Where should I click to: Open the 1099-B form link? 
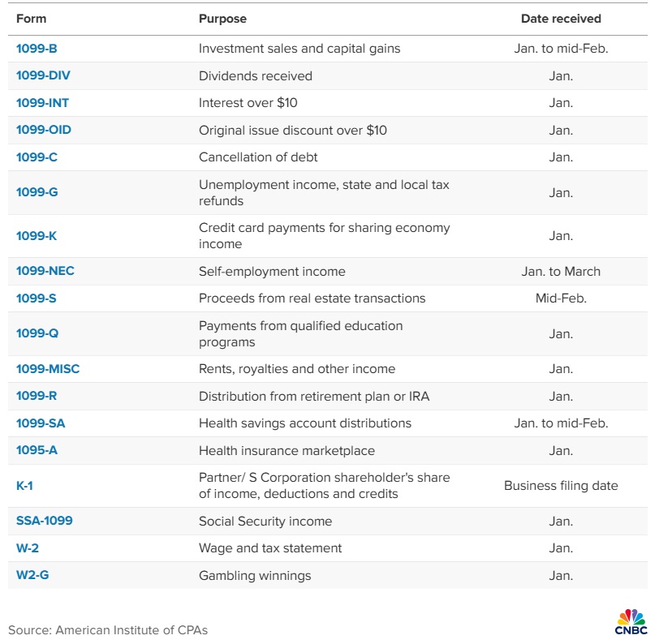36,49
